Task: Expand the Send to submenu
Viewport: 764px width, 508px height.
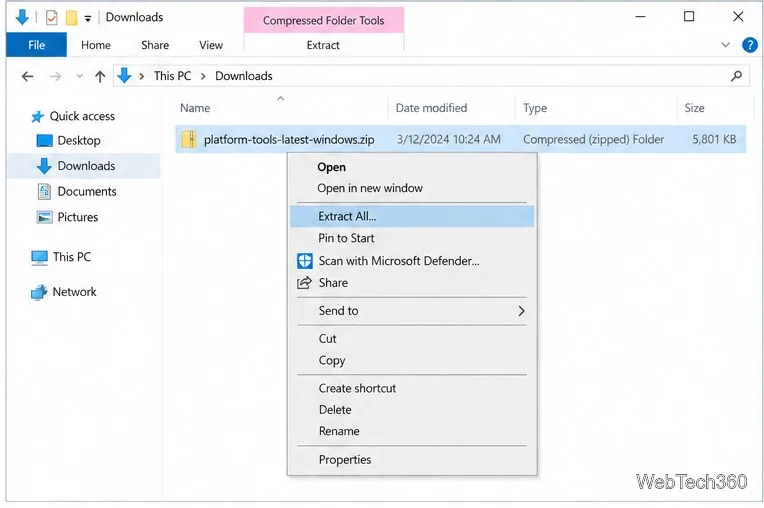Action: click(412, 311)
